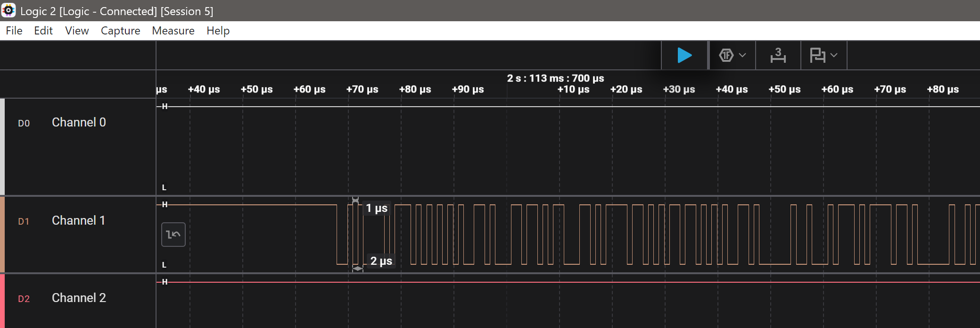Click the 2 µs period measurement label

[x=381, y=261]
